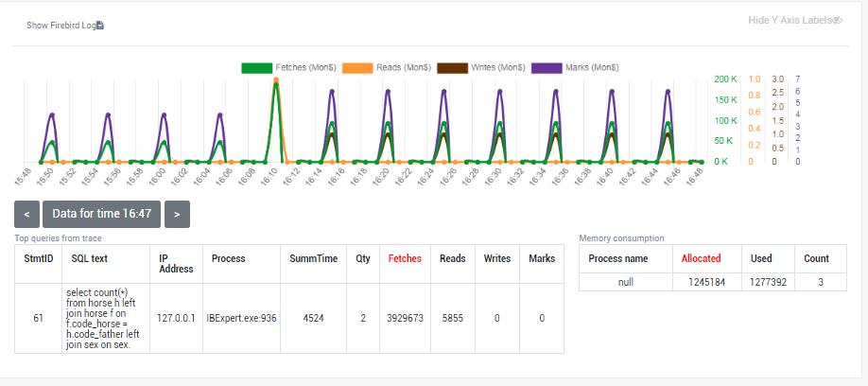Click IP address 127.0.0.1 cell

(176, 319)
